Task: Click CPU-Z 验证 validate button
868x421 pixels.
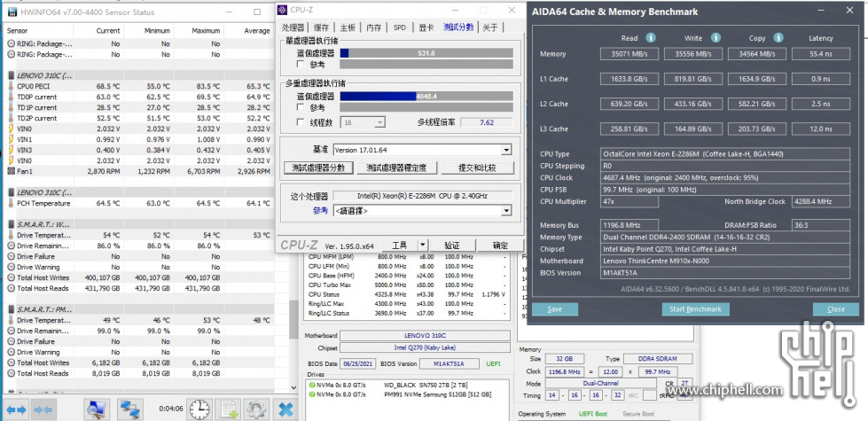Action: pyautogui.click(x=452, y=245)
